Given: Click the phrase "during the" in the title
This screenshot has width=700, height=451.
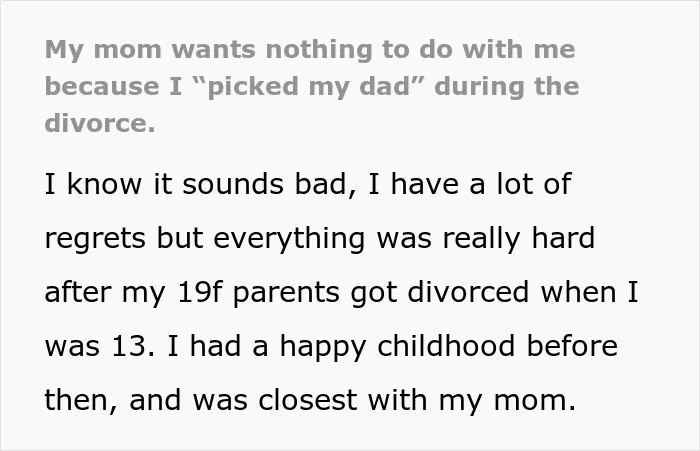Looking at the screenshot, I should (x=507, y=86).
